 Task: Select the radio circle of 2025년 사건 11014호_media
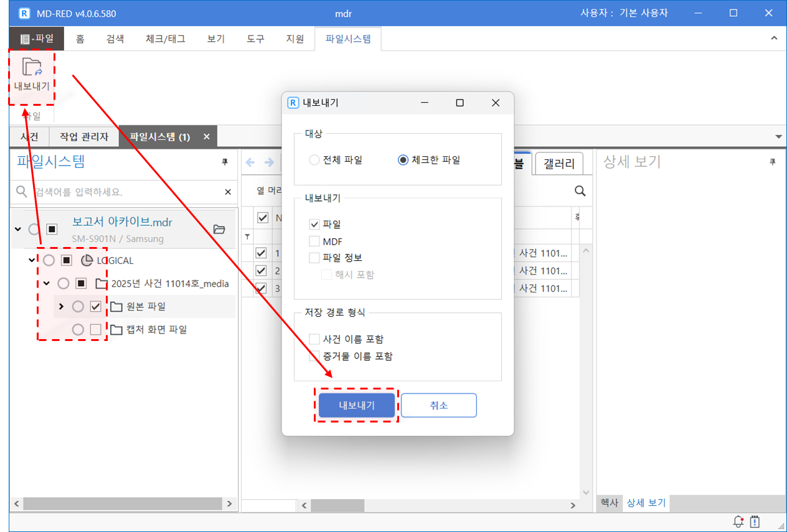tap(63, 284)
